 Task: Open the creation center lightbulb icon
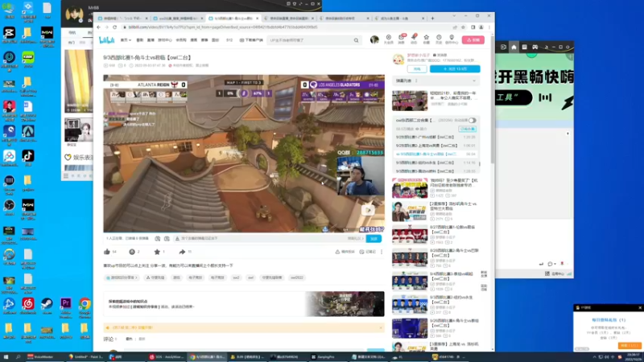click(452, 39)
